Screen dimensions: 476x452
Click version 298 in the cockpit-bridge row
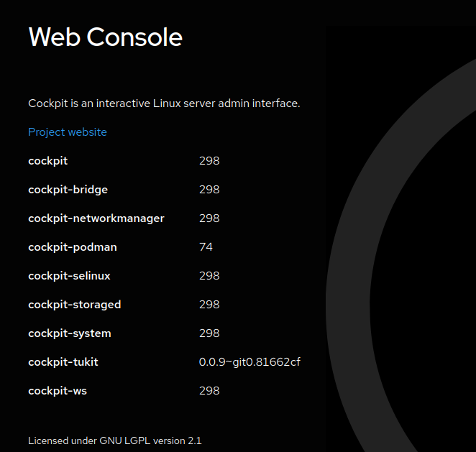pos(209,190)
